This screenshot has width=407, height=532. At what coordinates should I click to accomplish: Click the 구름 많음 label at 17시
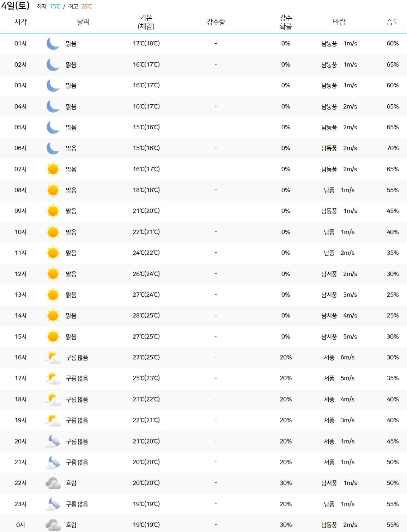click(77, 378)
